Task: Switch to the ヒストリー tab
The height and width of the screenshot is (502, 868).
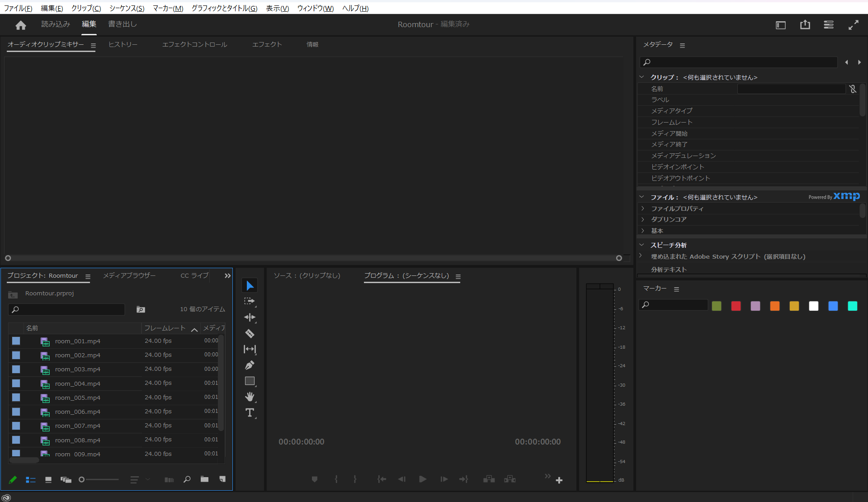Action: (x=123, y=44)
